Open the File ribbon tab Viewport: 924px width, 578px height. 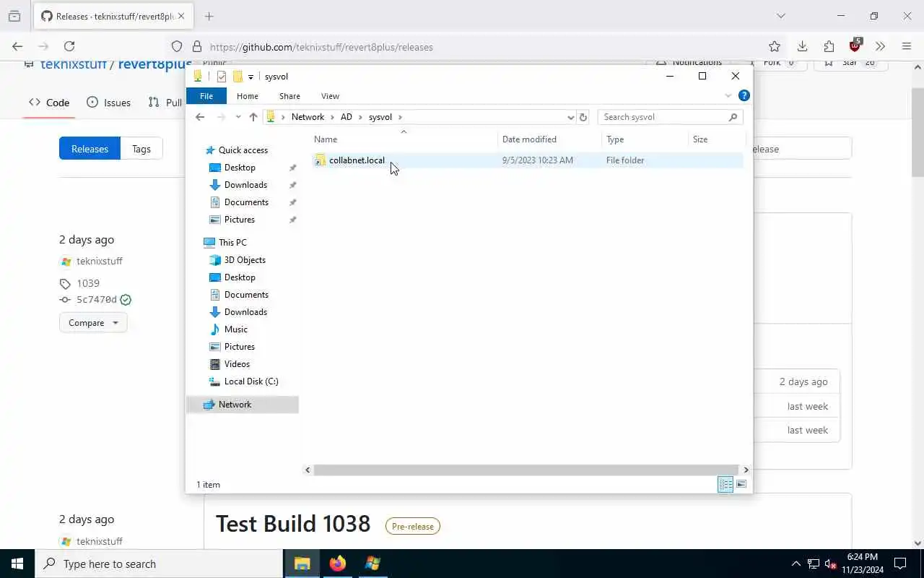[206, 96]
